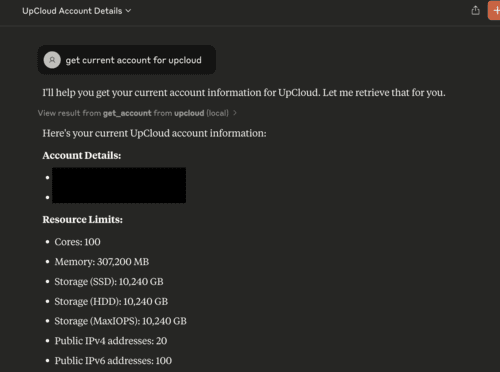Click the Account Details heading

[82, 155]
